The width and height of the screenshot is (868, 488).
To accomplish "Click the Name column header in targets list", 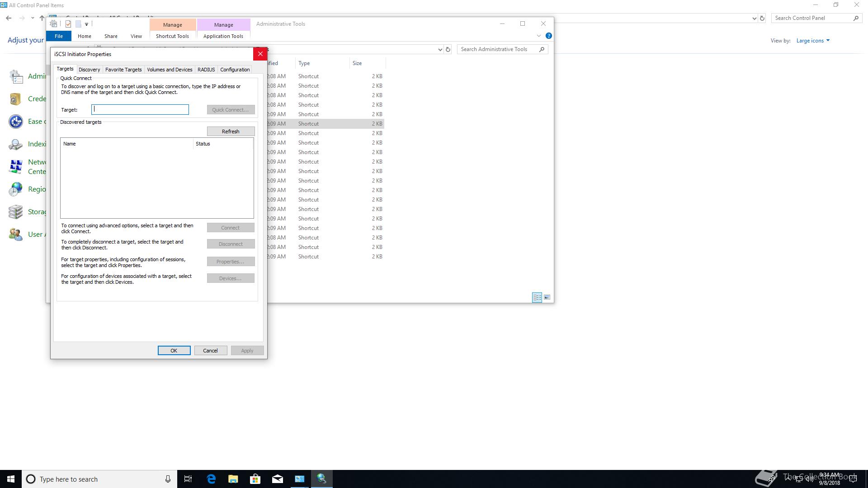I will 127,144.
